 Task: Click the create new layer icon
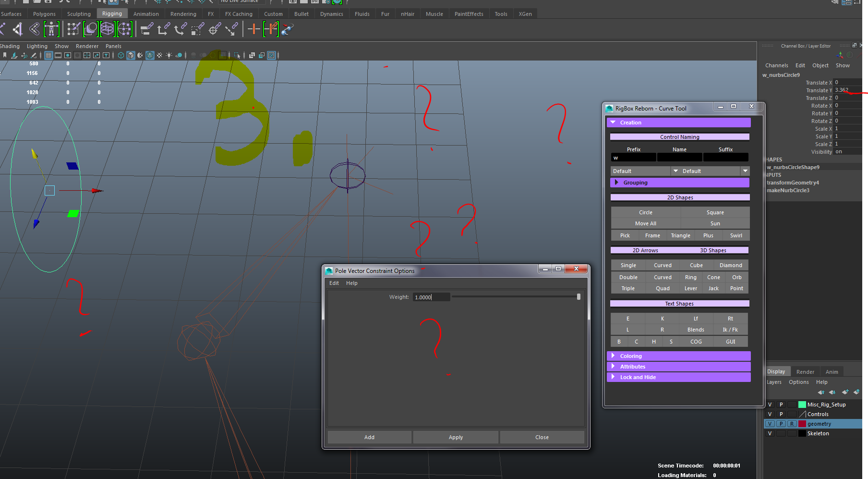845,392
